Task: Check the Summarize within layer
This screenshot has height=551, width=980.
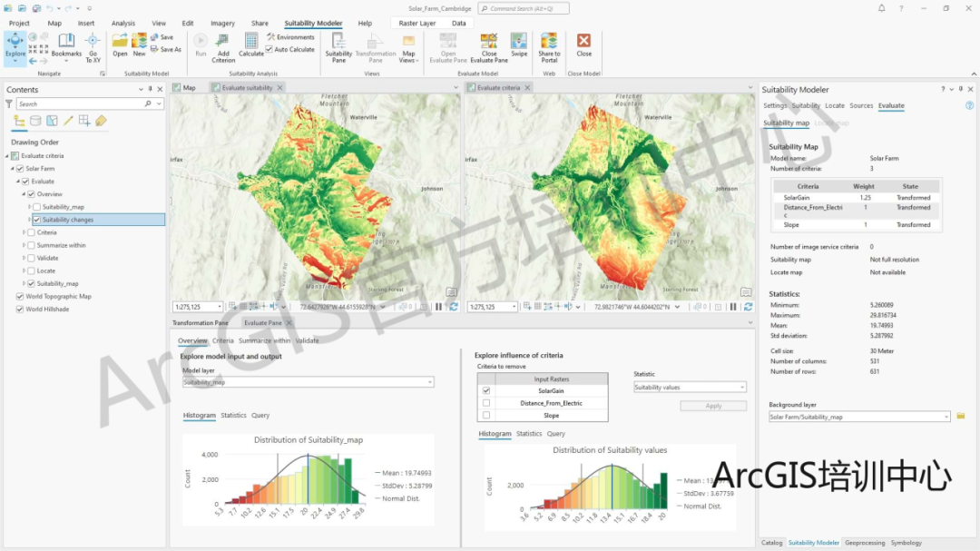Action: (31, 245)
